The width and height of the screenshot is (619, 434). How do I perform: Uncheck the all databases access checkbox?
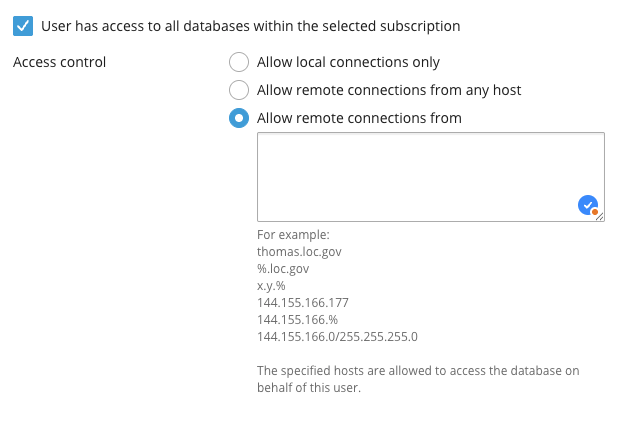(x=23, y=26)
